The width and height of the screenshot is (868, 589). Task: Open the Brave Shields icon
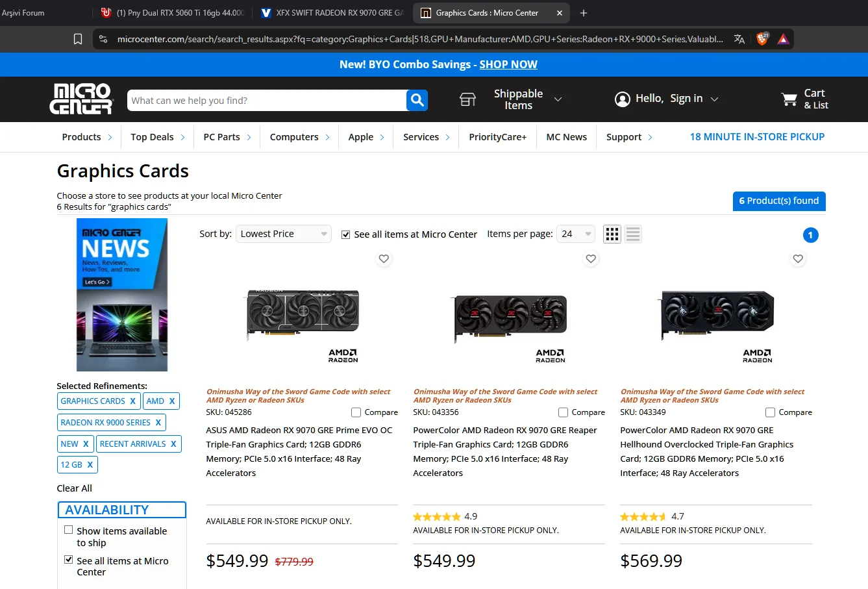pos(762,39)
